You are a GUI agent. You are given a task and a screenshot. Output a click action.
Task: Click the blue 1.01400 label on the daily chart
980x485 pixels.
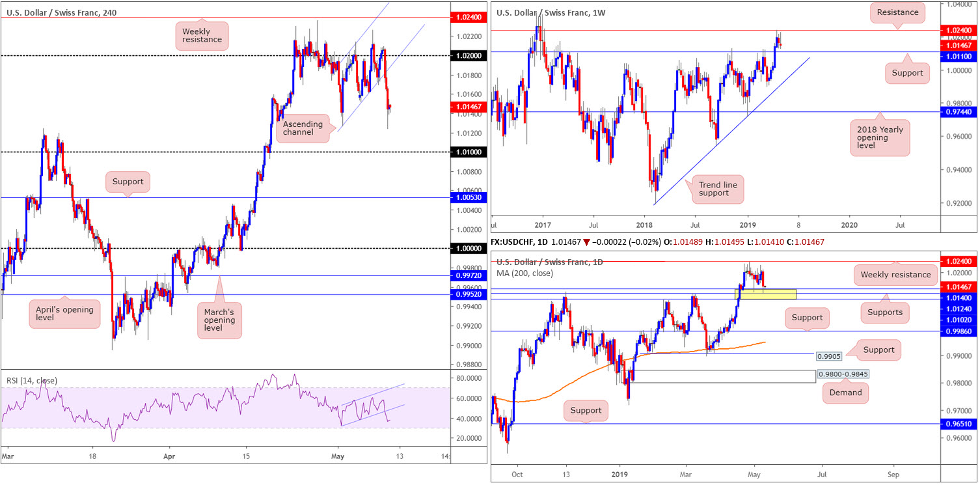coord(960,298)
